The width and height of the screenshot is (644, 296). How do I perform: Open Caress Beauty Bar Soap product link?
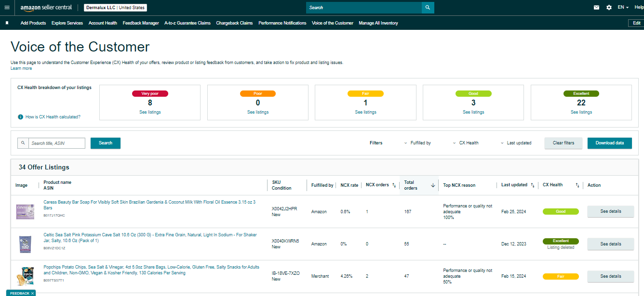(x=149, y=205)
